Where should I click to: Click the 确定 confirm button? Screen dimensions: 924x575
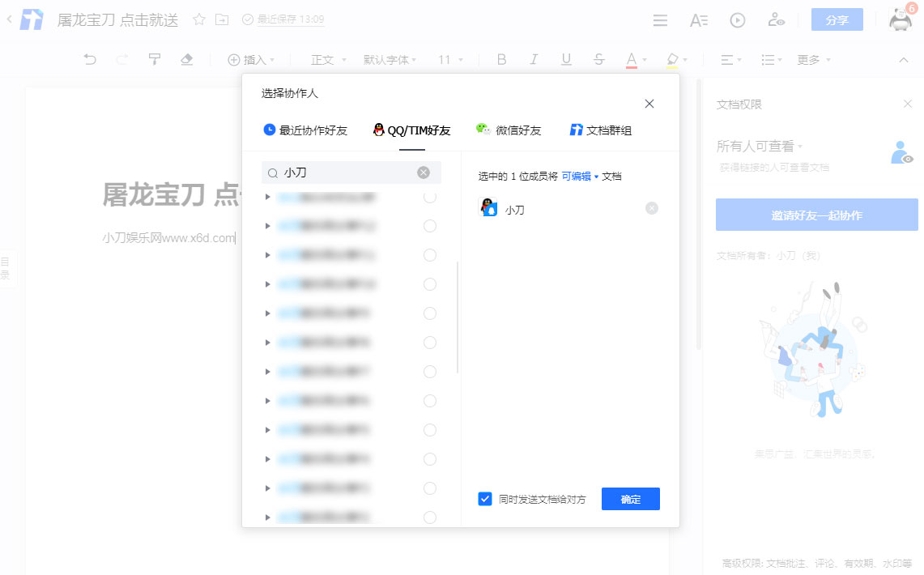click(630, 499)
